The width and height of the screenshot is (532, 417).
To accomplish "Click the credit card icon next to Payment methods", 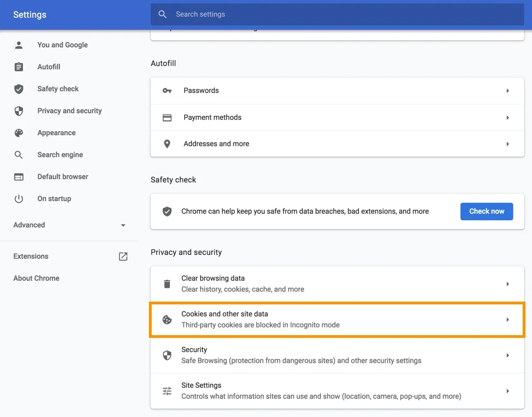I will pos(167,118).
